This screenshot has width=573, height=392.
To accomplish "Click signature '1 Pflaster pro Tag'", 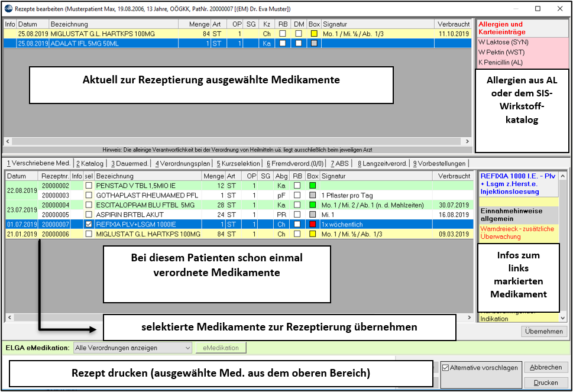I will click(x=347, y=196).
